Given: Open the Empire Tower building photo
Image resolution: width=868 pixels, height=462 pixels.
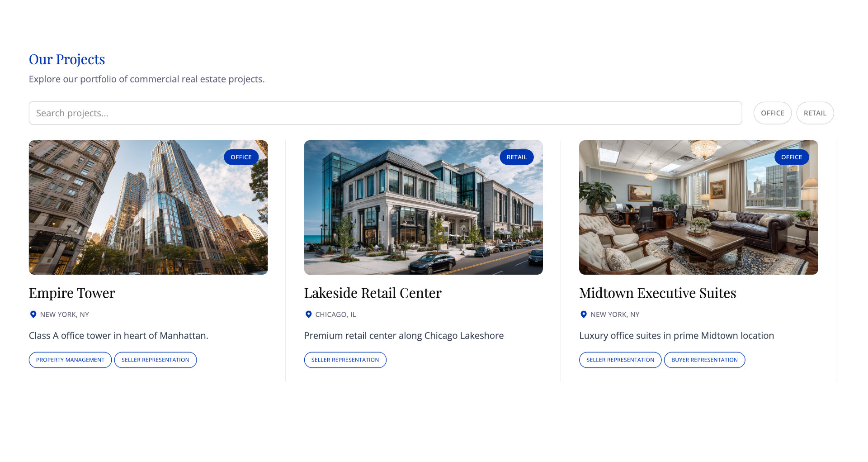Looking at the screenshot, I should [x=148, y=207].
